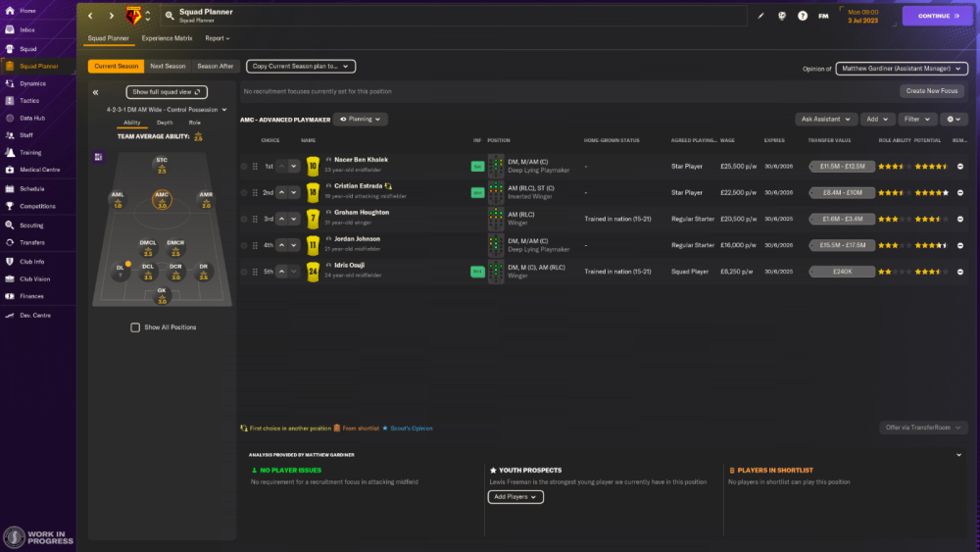Click the pencil edit icon in header
The height and width of the screenshot is (552, 980).
[760, 16]
